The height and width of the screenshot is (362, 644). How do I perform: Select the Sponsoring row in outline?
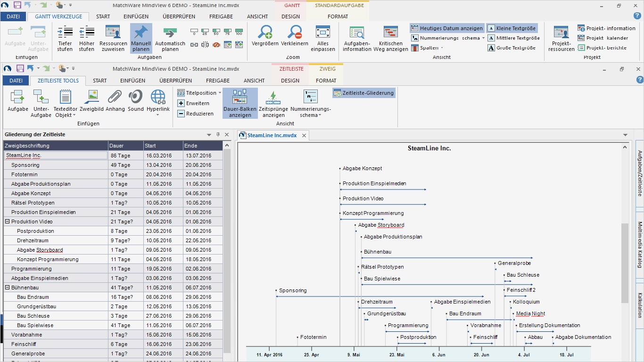(x=25, y=165)
